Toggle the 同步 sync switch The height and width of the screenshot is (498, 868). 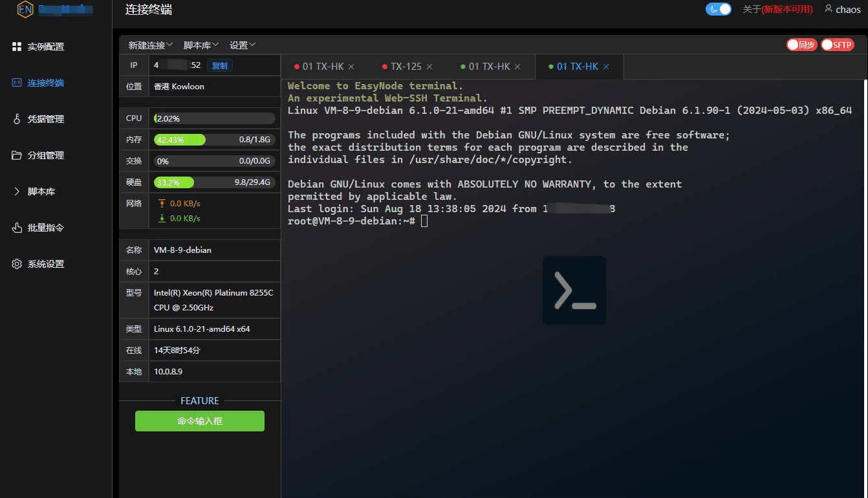point(801,45)
